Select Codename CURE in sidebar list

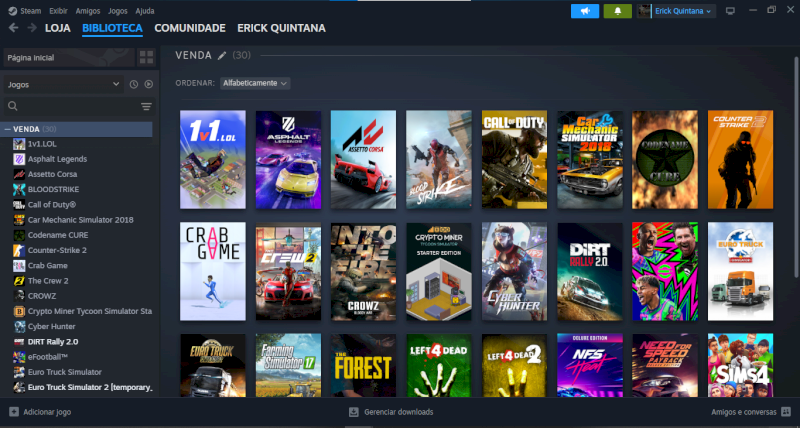coord(58,235)
